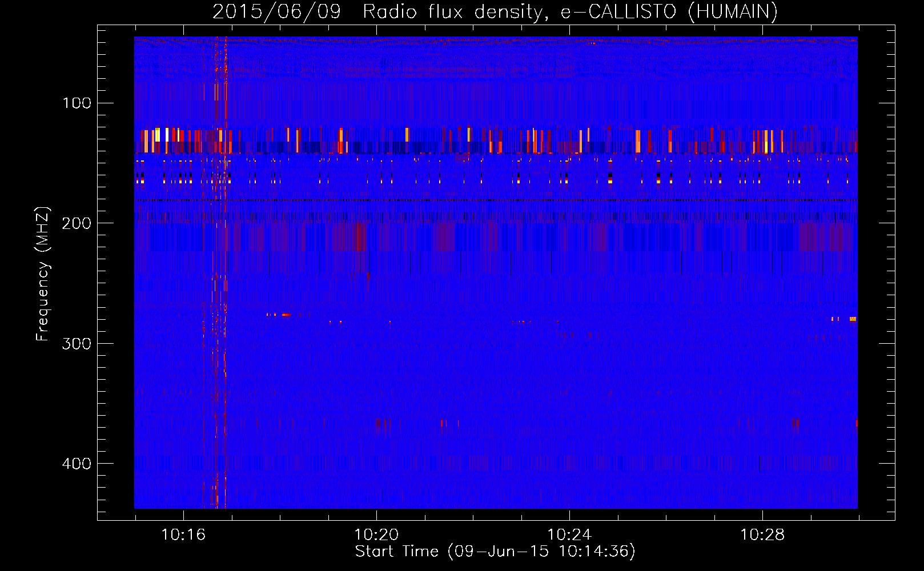Click the "Frequency (MHZ)" y-axis label
Viewport: 924px width, 571px height.
43,274
